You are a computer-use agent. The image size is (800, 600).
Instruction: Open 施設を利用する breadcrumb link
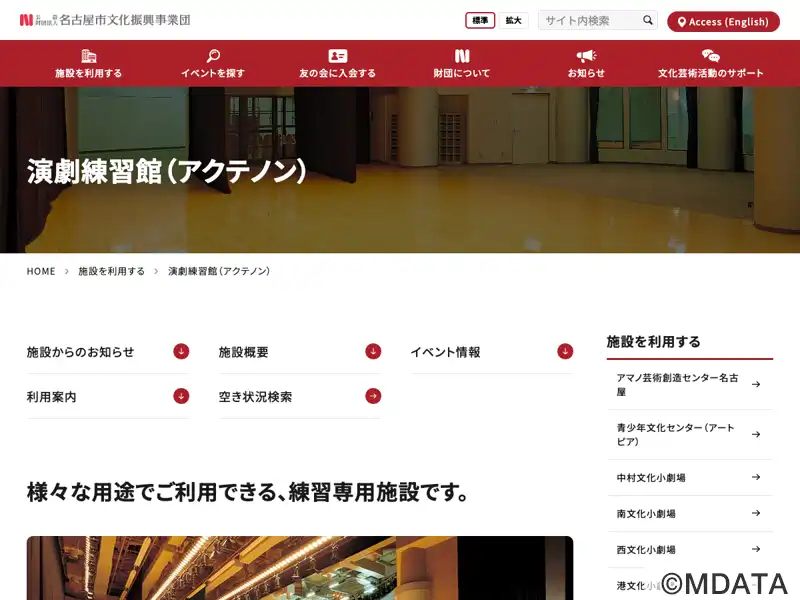click(112, 271)
